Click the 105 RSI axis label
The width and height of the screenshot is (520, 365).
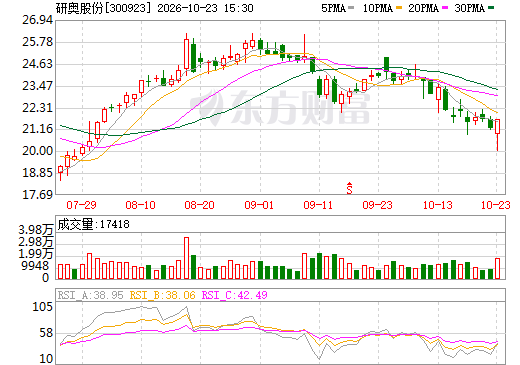tap(42, 307)
